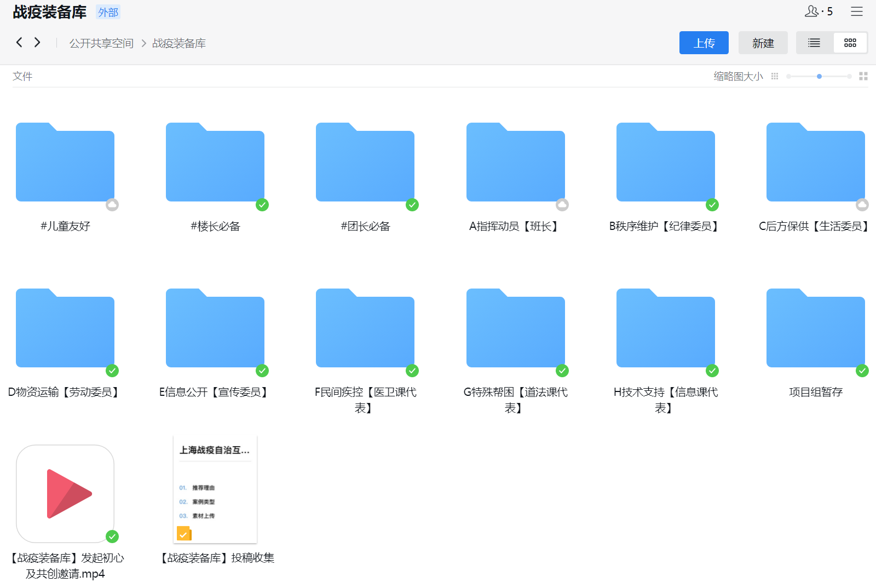The height and width of the screenshot is (588, 876).
Task: Open the F民间疾控【医卫课代表】 folder
Action: pos(365,328)
